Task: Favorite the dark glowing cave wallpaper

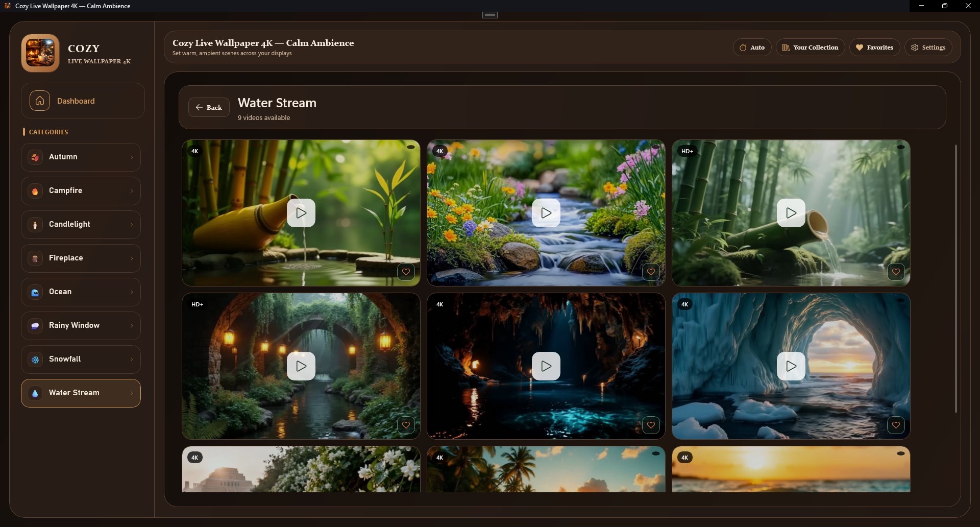Action: (x=651, y=425)
